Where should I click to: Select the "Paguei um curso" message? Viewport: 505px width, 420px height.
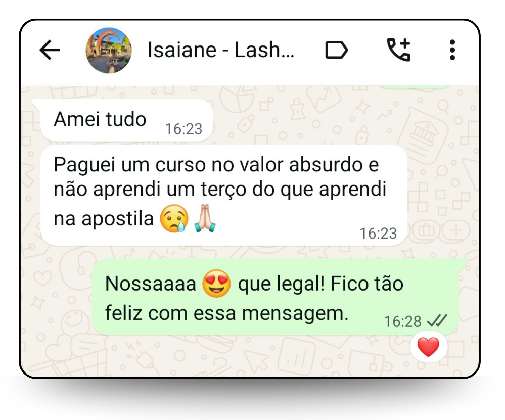coord(224,195)
